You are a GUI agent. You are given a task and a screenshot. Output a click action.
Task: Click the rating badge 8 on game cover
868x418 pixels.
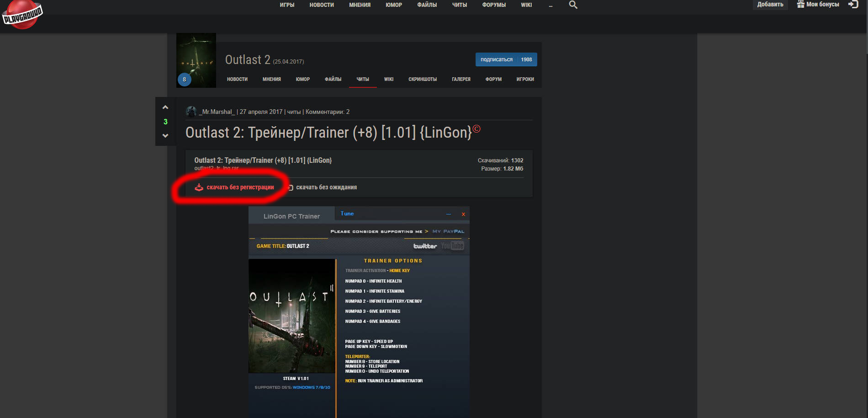pos(184,80)
